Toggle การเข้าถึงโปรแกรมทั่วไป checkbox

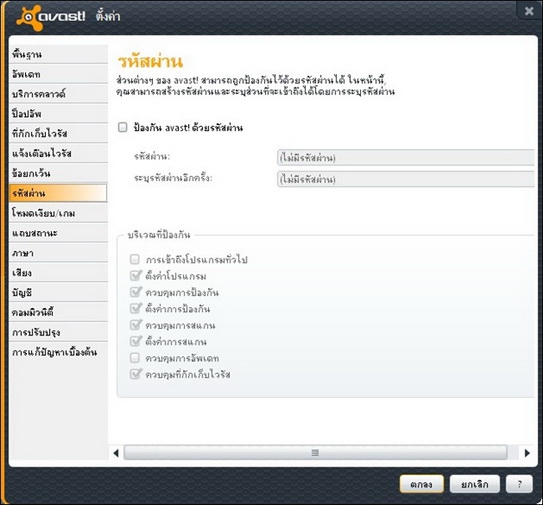(x=135, y=259)
